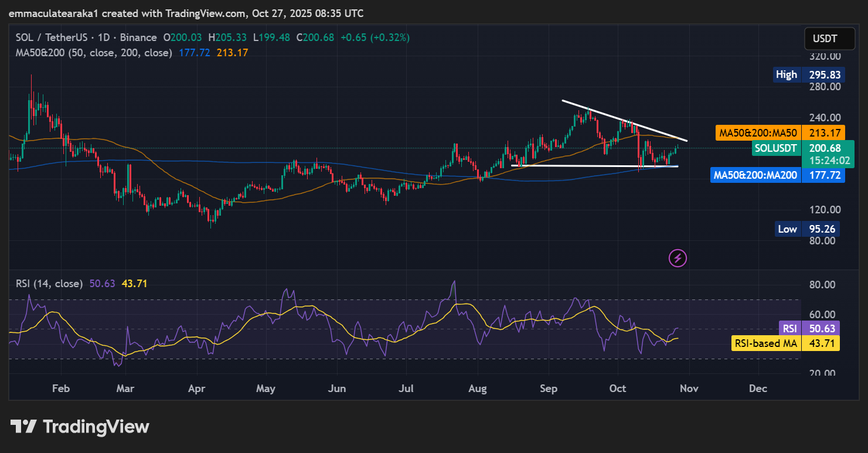Select the 1D interval label
Image resolution: width=868 pixels, height=453 pixels.
tap(104, 38)
